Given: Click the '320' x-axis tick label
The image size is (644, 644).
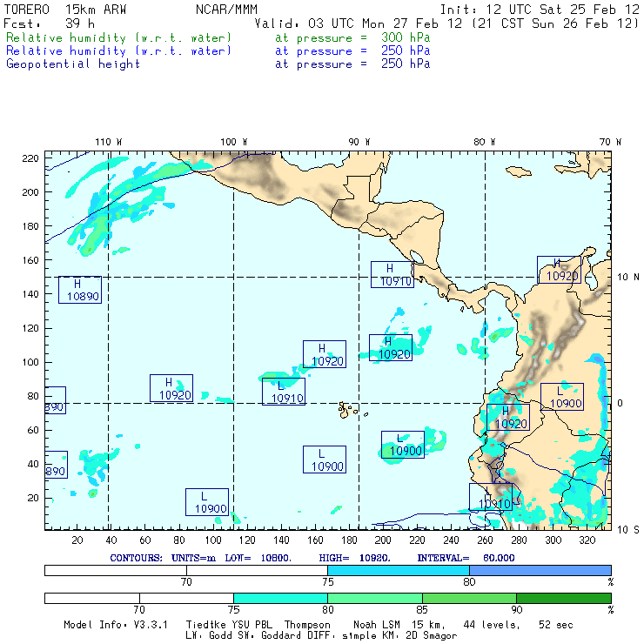Looking at the screenshot, I should 587,540.
